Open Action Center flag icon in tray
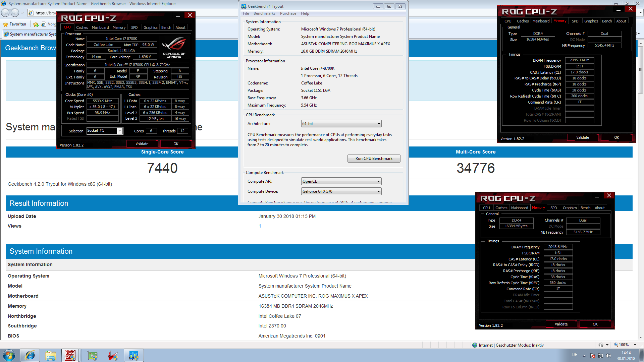The image size is (644, 362). point(592,356)
